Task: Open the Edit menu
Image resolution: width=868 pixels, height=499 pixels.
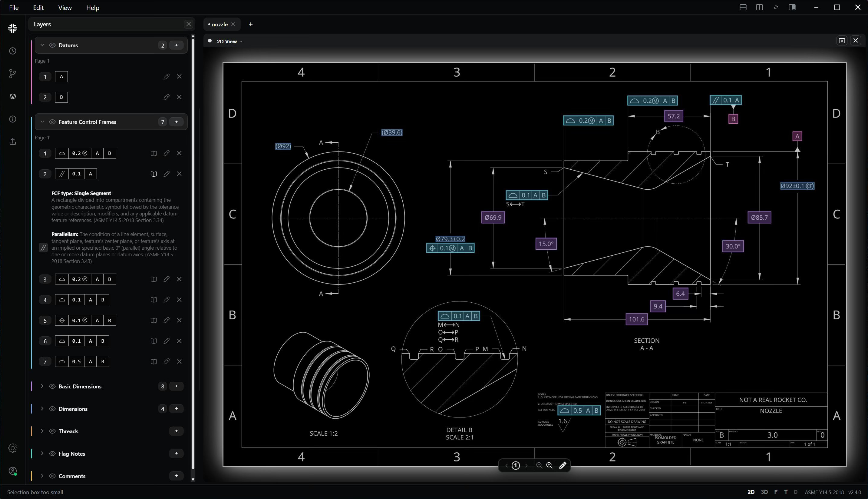Action: pyautogui.click(x=38, y=8)
